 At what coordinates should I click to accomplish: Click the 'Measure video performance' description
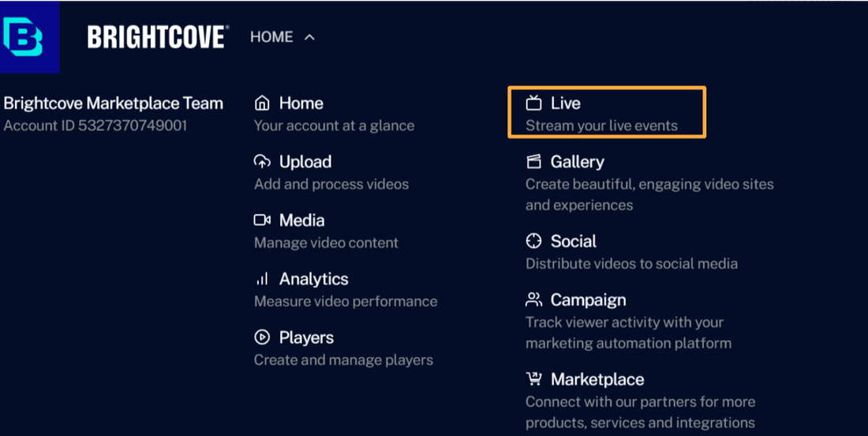tap(346, 301)
